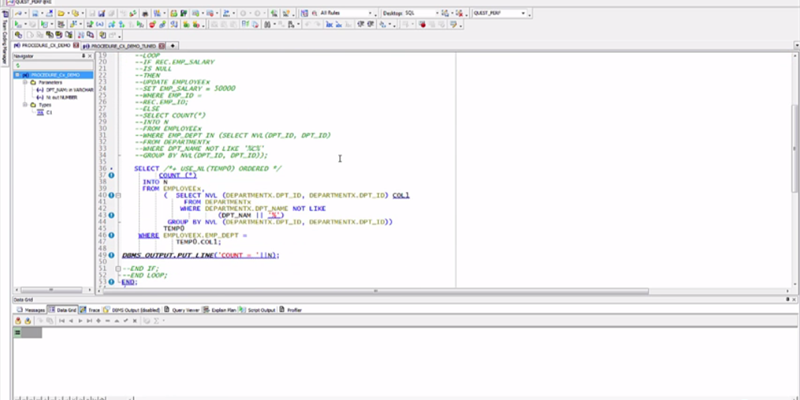Open the Data Grid tab
This screenshot has width=800, height=400.
pyautogui.click(x=62, y=310)
